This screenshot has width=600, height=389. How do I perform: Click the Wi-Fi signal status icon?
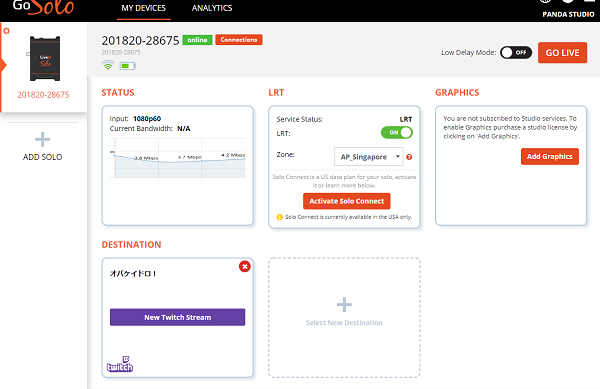click(108, 65)
